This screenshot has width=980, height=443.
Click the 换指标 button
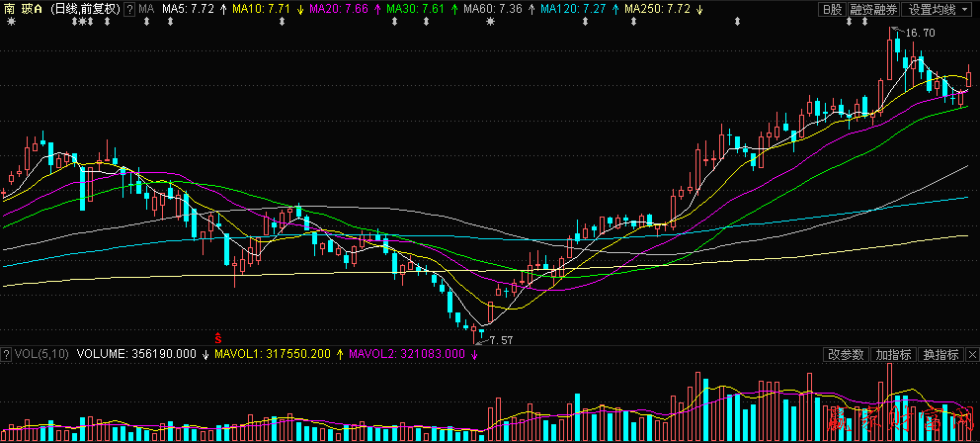pyautogui.click(x=941, y=354)
